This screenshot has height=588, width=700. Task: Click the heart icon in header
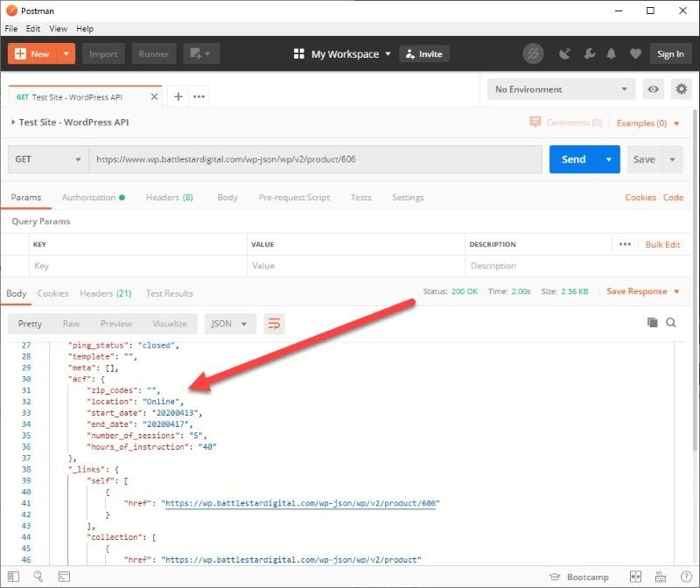[x=635, y=54]
